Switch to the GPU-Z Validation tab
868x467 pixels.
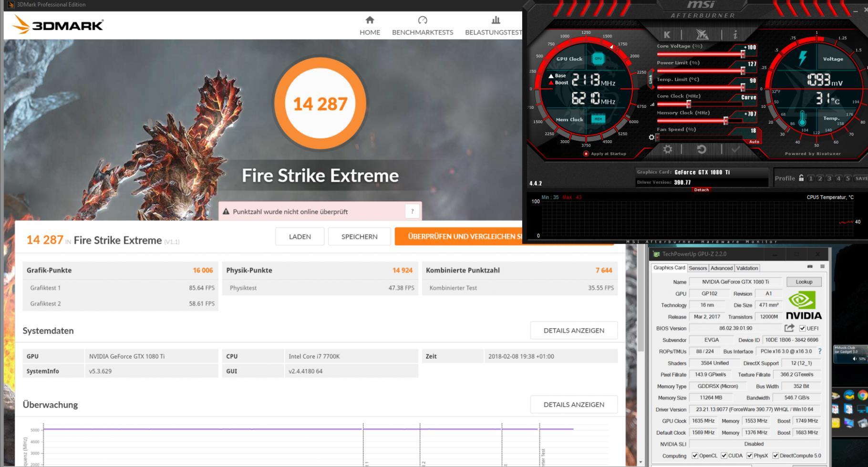[747, 268]
